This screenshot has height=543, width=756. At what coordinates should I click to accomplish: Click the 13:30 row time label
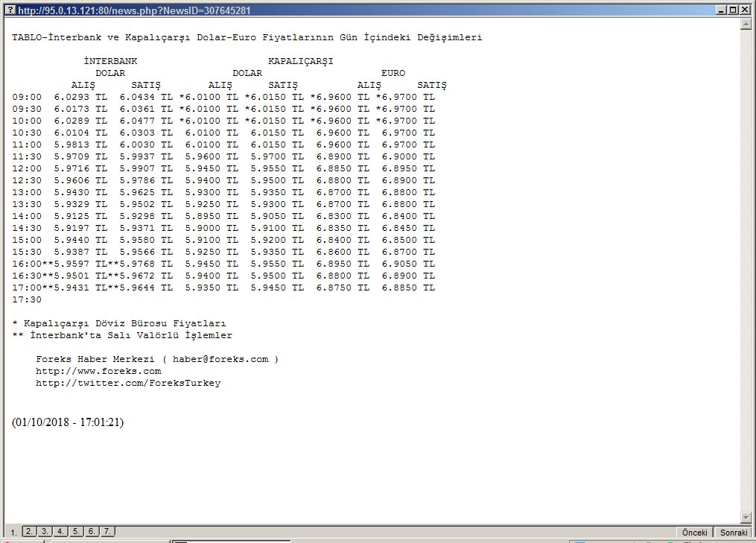(x=27, y=205)
